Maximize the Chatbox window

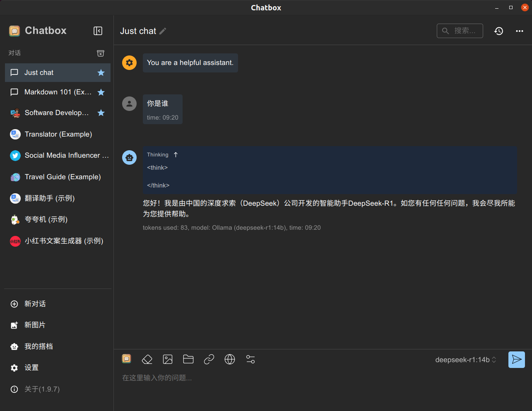click(x=511, y=8)
